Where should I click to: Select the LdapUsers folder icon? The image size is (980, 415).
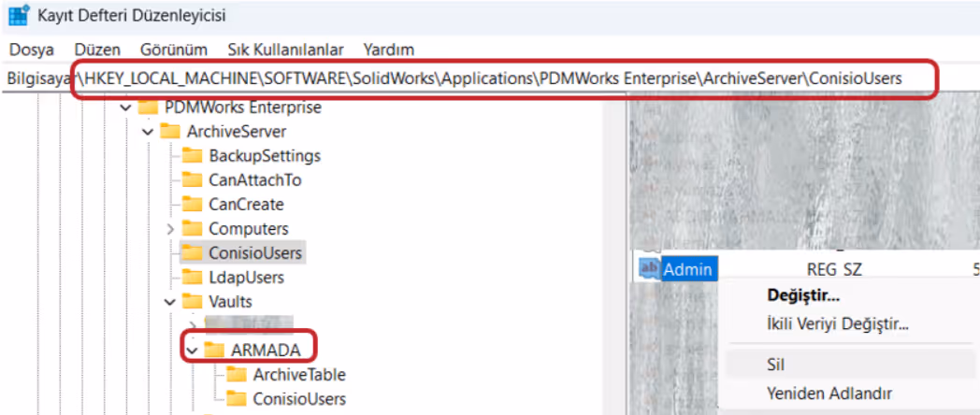[192, 278]
